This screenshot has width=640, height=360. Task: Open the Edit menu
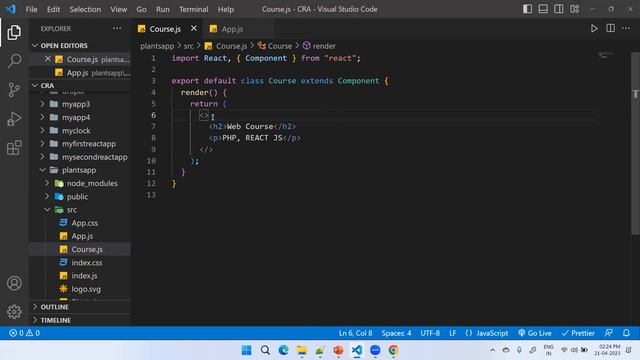pyautogui.click(x=53, y=9)
